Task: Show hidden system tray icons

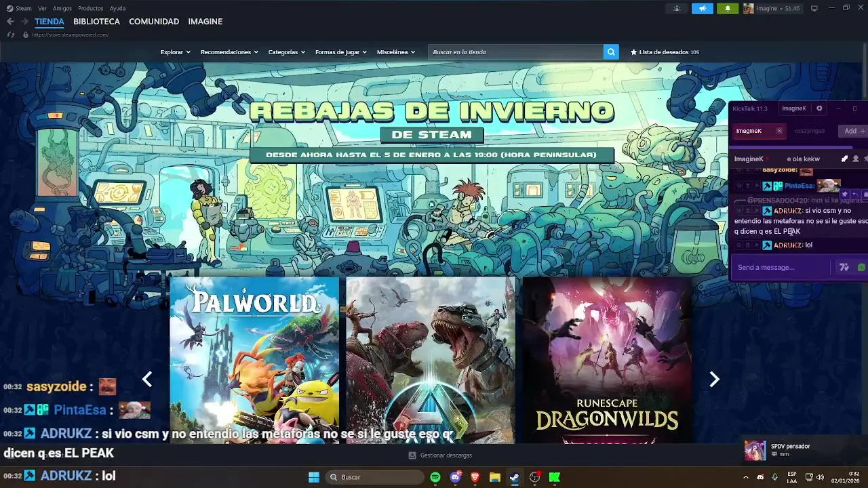Action: click(746, 477)
